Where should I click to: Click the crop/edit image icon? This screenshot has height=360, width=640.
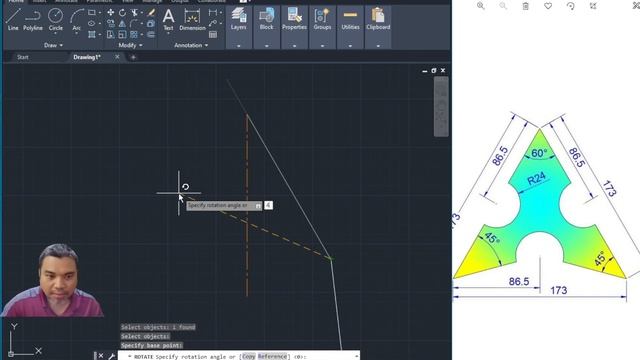[x=593, y=6]
